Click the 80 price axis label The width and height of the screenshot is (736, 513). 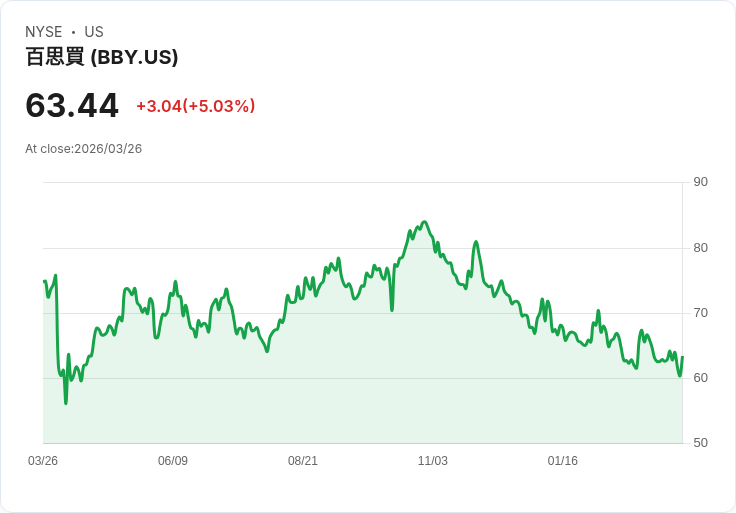pos(701,248)
